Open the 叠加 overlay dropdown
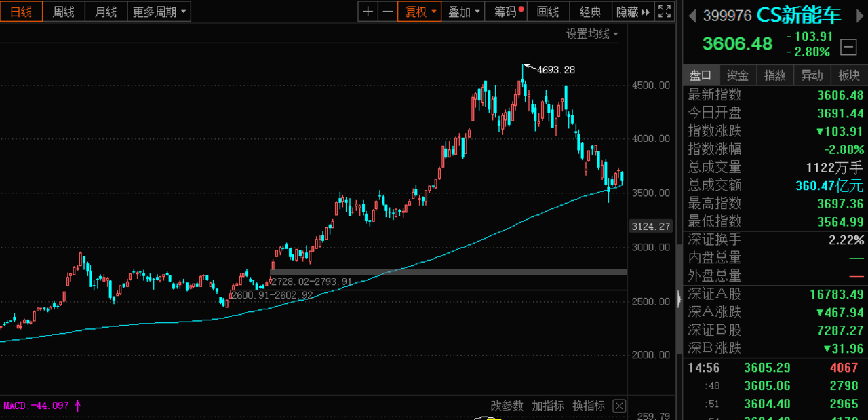The image size is (868, 420). coord(464,12)
